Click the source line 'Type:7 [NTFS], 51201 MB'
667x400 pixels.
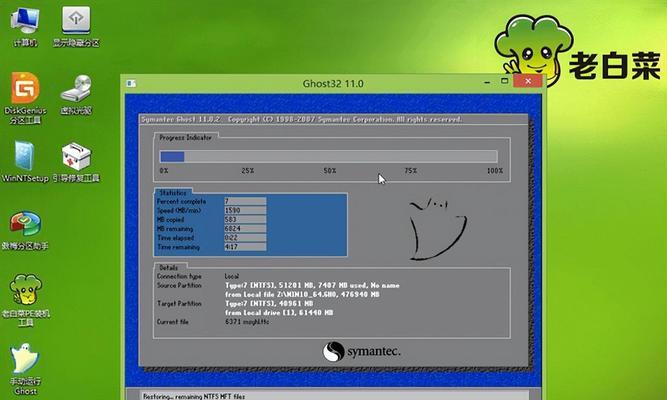tap(312, 285)
